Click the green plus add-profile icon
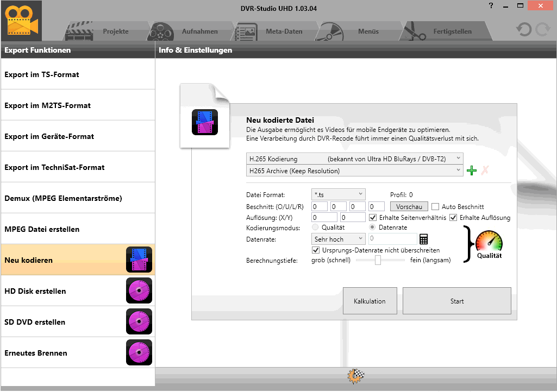 472,171
